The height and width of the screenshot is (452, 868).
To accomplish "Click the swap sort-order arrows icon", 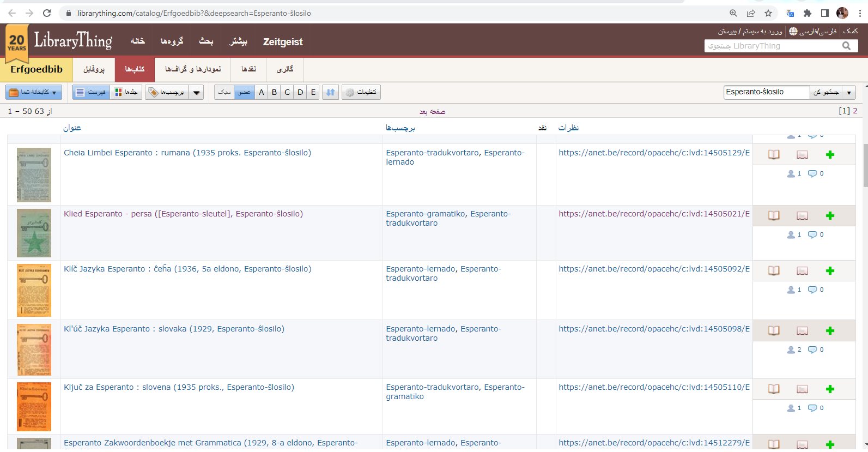I will (330, 92).
